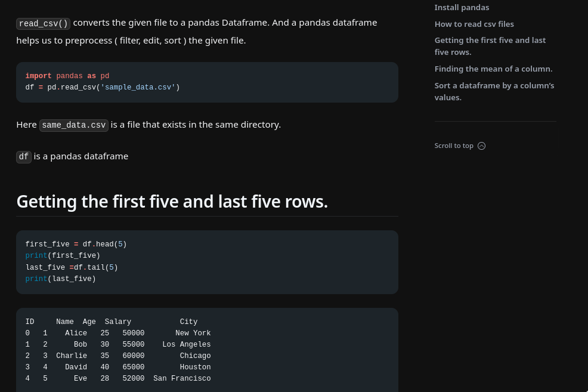The width and height of the screenshot is (588, 392).
Task: Go to "Sort a dataframe by a column's values"
Action: pyautogui.click(x=494, y=91)
